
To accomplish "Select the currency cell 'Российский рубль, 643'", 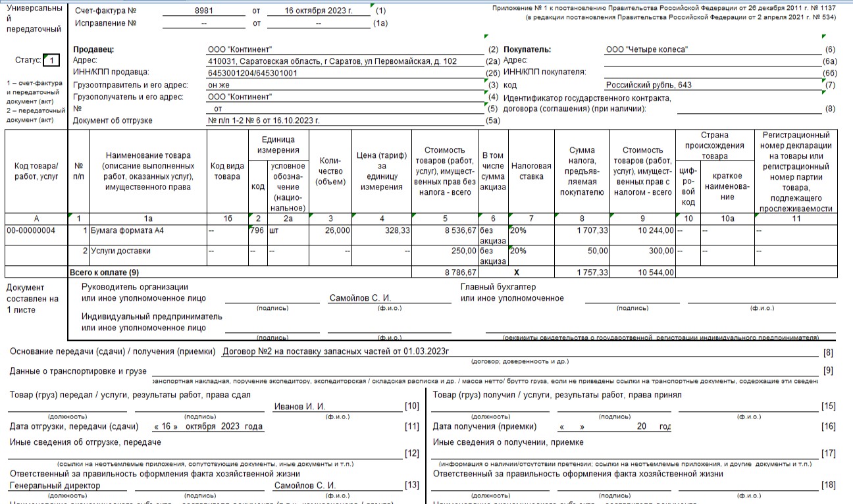I will (713, 85).
